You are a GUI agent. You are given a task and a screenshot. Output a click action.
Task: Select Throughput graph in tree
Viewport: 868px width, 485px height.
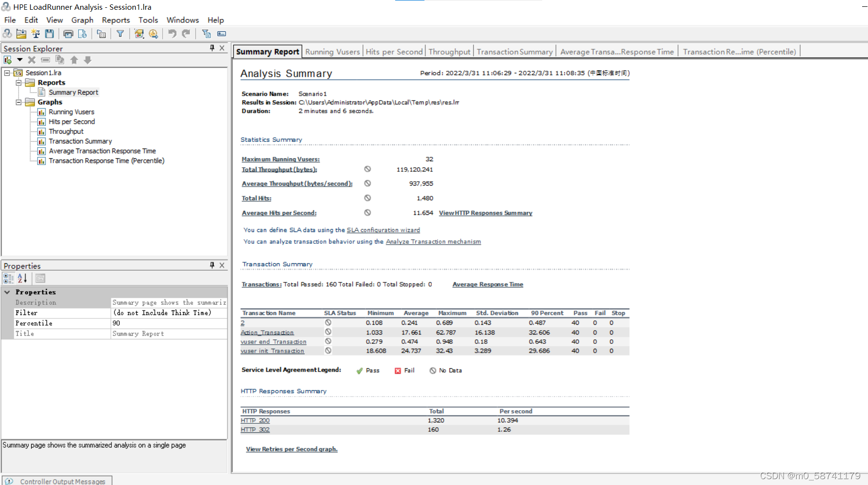(x=66, y=131)
